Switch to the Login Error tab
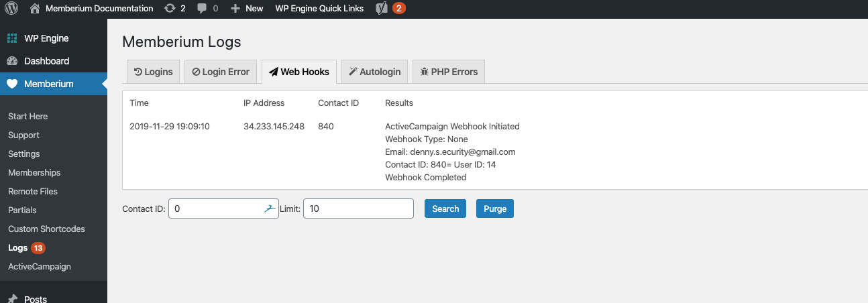Viewport: 868px width, 303px height. [x=221, y=72]
